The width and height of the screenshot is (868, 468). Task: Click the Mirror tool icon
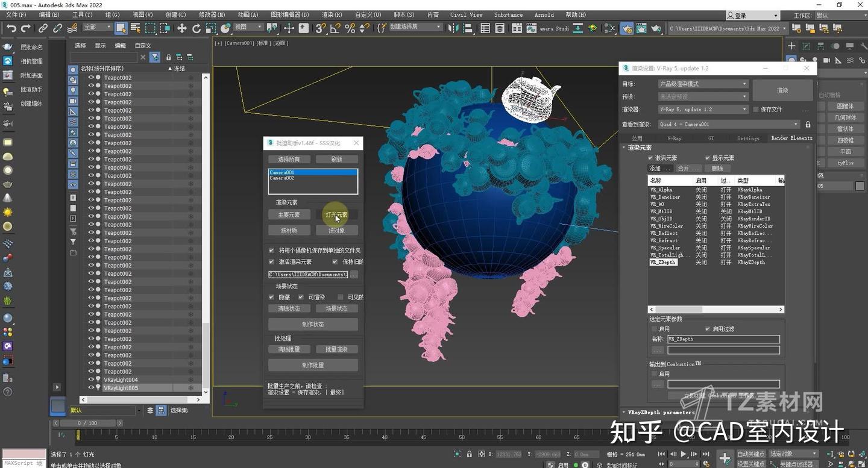[453, 28]
